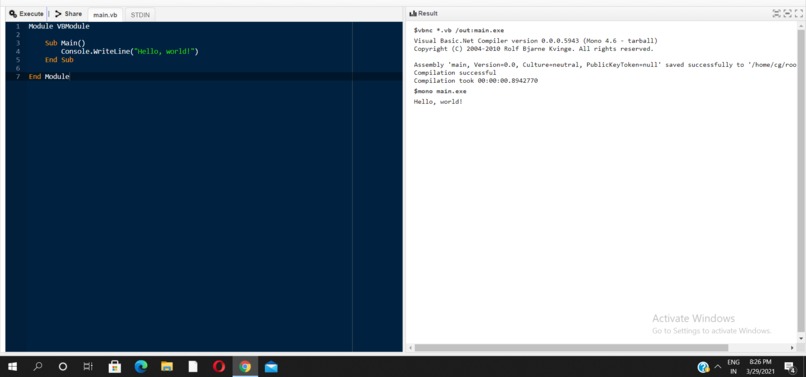The height and width of the screenshot is (377, 806).
Task: Click the "Hello, world!" string literal in code
Action: coord(164,51)
